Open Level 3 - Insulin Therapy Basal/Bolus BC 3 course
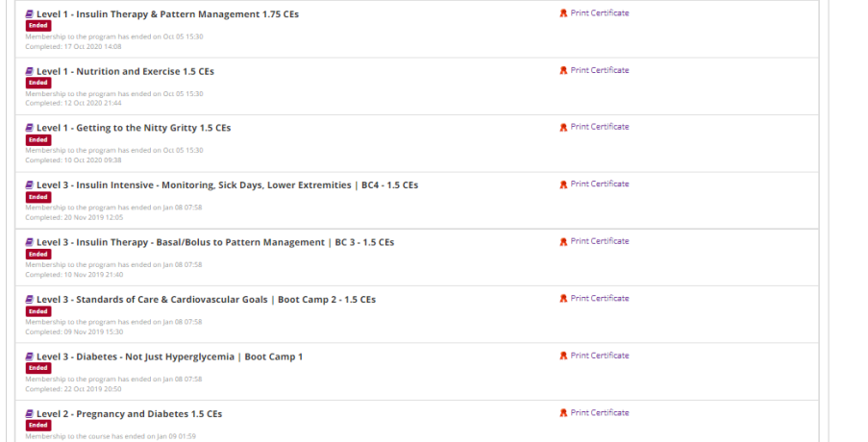 (214, 242)
